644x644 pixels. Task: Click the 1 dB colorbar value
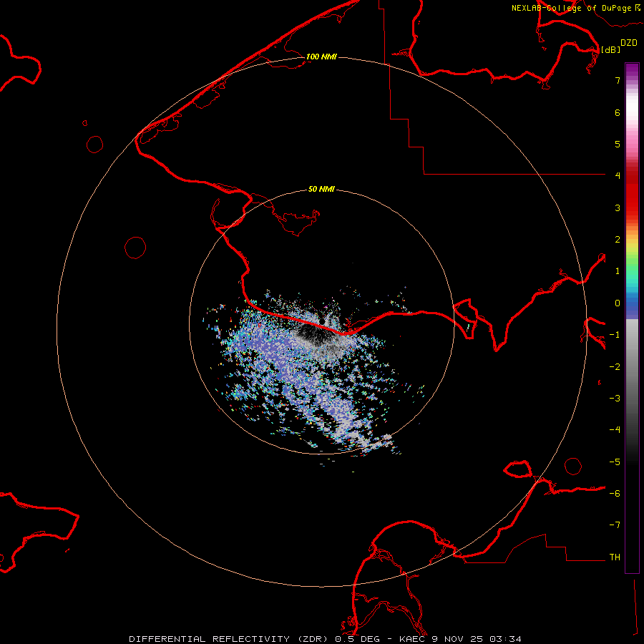point(618,271)
